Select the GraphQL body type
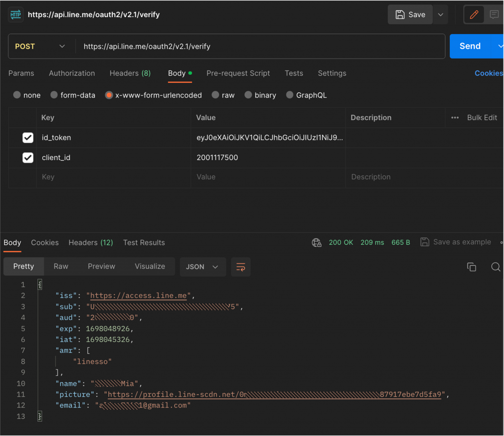 pyautogui.click(x=306, y=95)
